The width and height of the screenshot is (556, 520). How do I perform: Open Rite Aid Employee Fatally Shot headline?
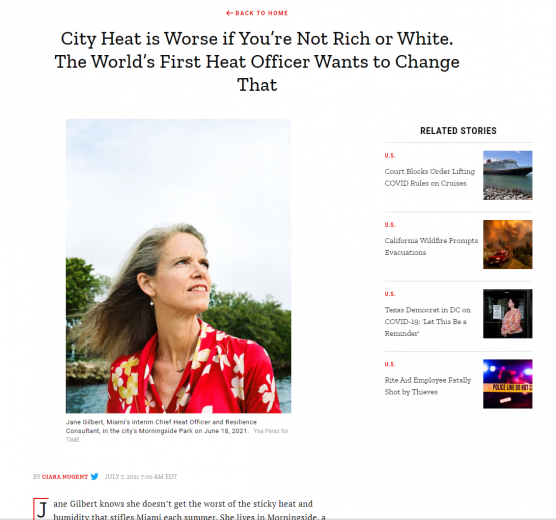[x=428, y=386]
